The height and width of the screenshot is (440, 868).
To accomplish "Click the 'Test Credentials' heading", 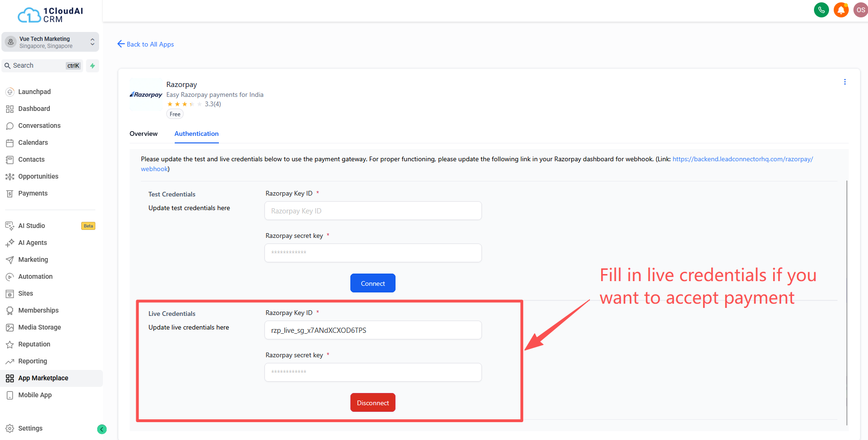I will click(172, 194).
